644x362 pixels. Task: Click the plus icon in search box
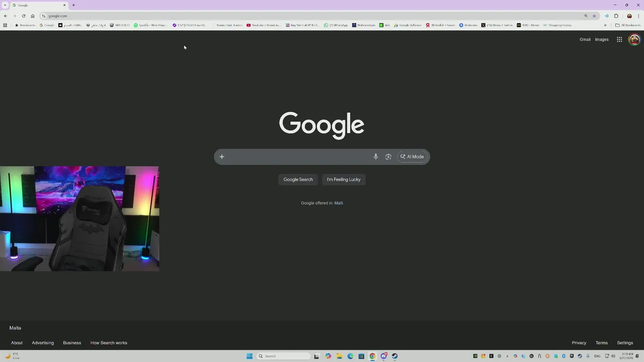coord(222,156)
